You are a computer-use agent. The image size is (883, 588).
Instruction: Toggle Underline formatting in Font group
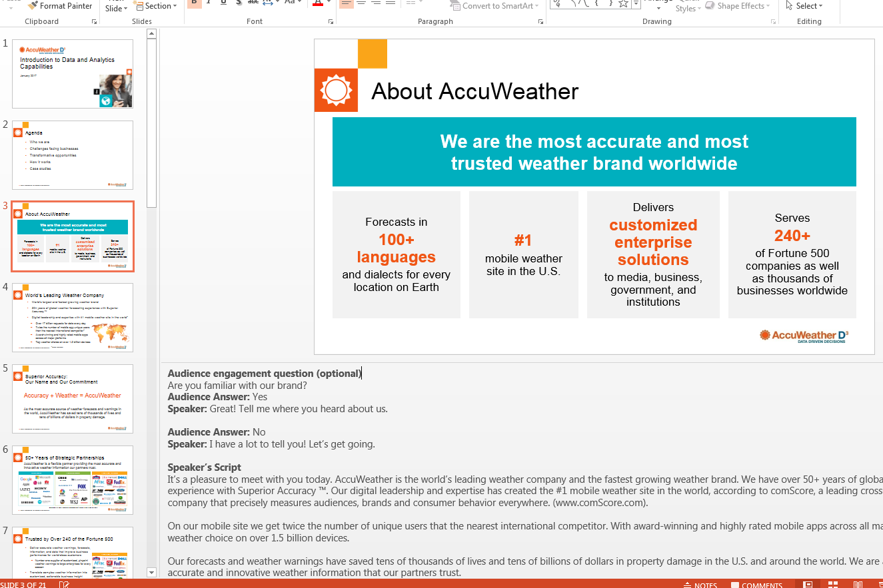(x=223, y=3)
